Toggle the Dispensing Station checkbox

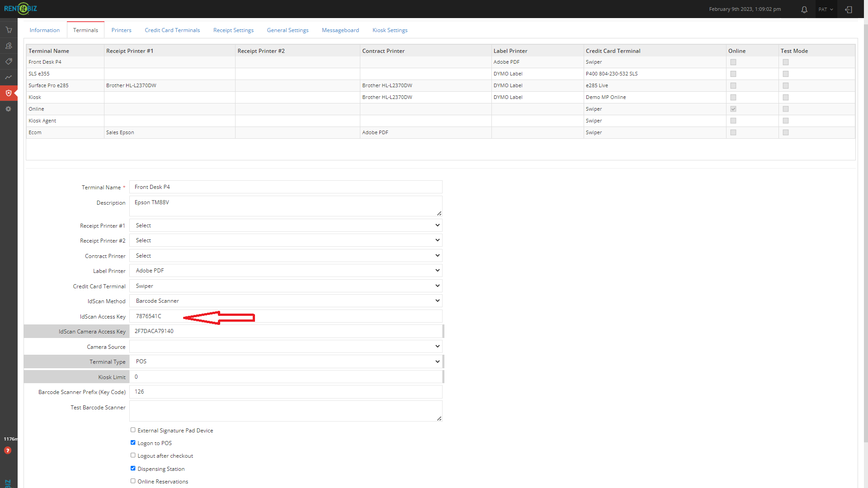(x=133, y=469)
